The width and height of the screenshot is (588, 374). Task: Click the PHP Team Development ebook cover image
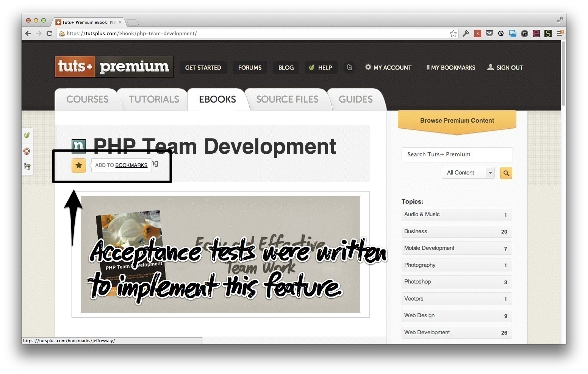(220, 254)
